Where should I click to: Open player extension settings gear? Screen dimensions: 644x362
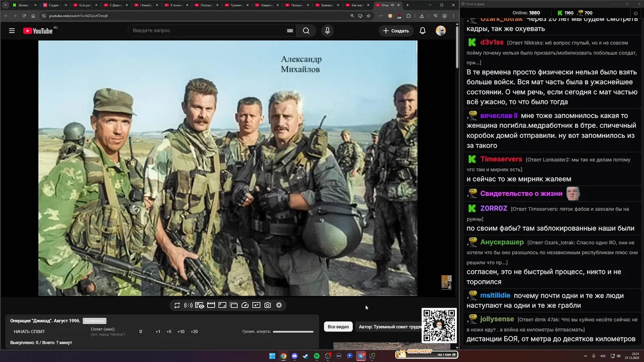tap(279, 305)
